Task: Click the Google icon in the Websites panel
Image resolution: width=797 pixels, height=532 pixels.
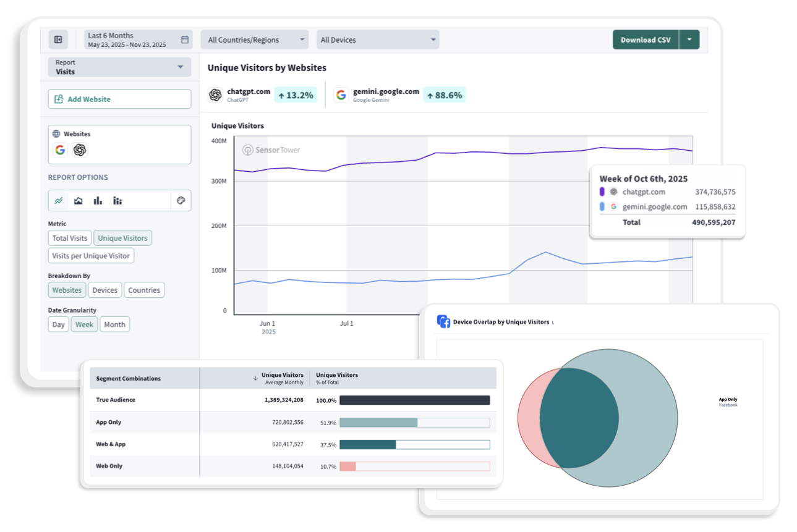Action: [60, 150]
